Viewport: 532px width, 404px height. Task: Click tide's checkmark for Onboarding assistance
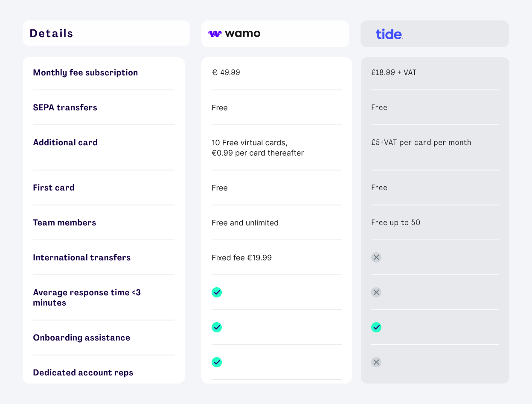coord(376,327)
